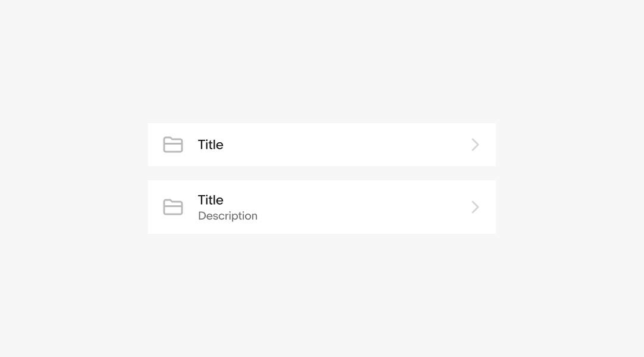
Task: Click the Title text in the bottom row
Action: (211, 200)
